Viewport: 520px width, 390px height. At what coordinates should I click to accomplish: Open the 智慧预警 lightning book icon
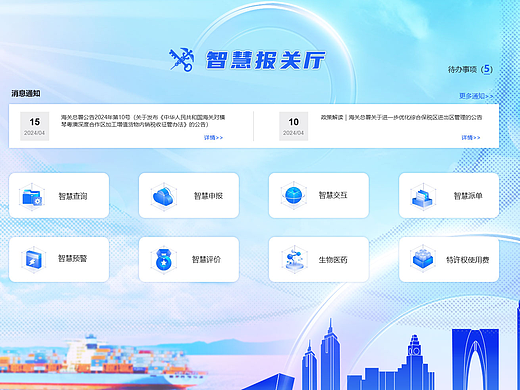[x=33, y=259]
